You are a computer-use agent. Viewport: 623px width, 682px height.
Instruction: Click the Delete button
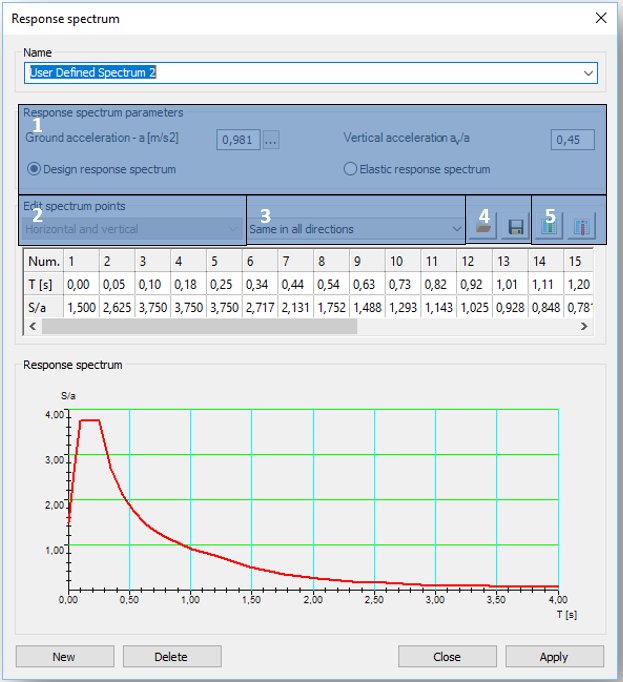pyautogui.click(x=172, y=656)
